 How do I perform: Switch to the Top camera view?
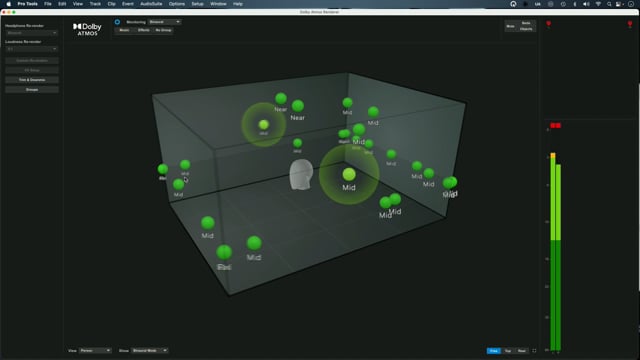coord(508,351)
